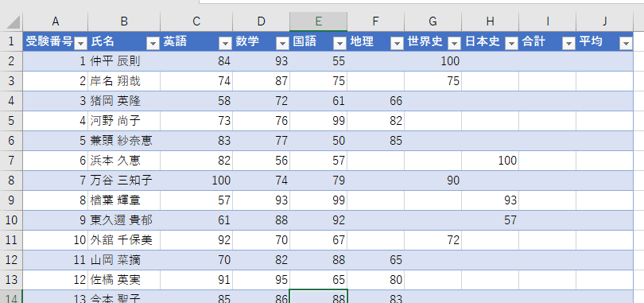This screenshot has height=303, width=644.
Task: Select column I header
Action: click(547, 21)
